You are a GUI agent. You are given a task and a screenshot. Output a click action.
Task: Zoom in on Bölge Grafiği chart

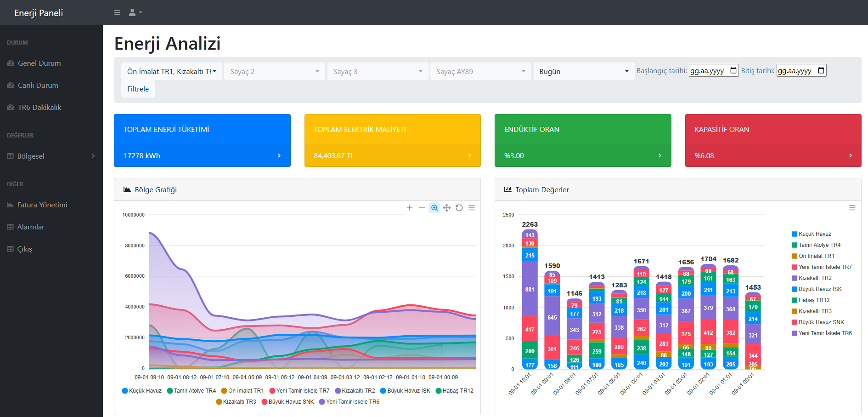pyautogui.click(x=410, y=208)
